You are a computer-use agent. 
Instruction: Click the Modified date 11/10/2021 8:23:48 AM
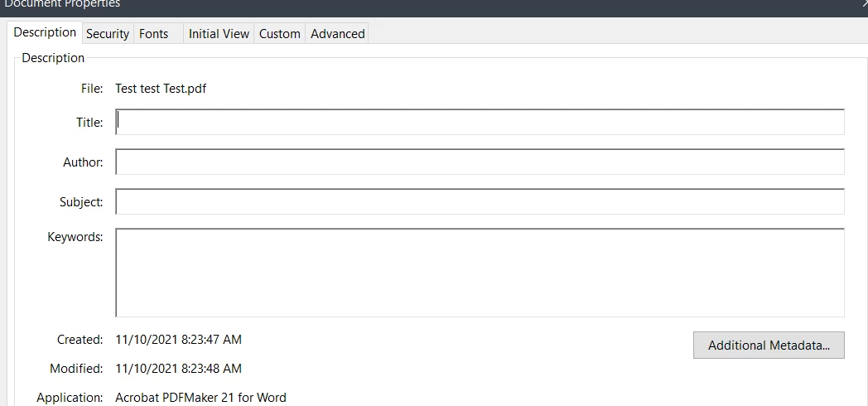(178, 369)
